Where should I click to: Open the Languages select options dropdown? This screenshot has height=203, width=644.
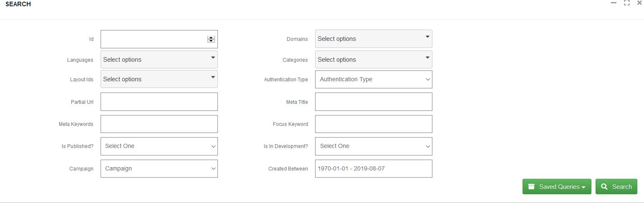point(159,60)
